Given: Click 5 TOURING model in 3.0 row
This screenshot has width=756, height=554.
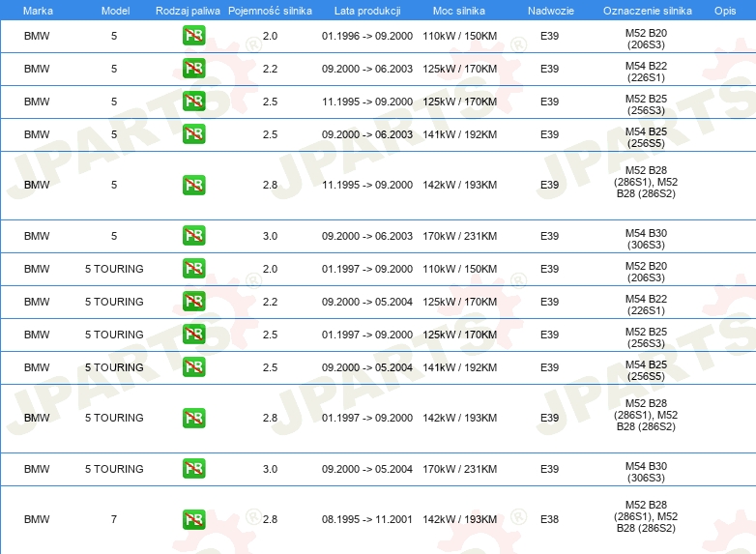Looking at the screenshot, I should (x=114, y=469).
